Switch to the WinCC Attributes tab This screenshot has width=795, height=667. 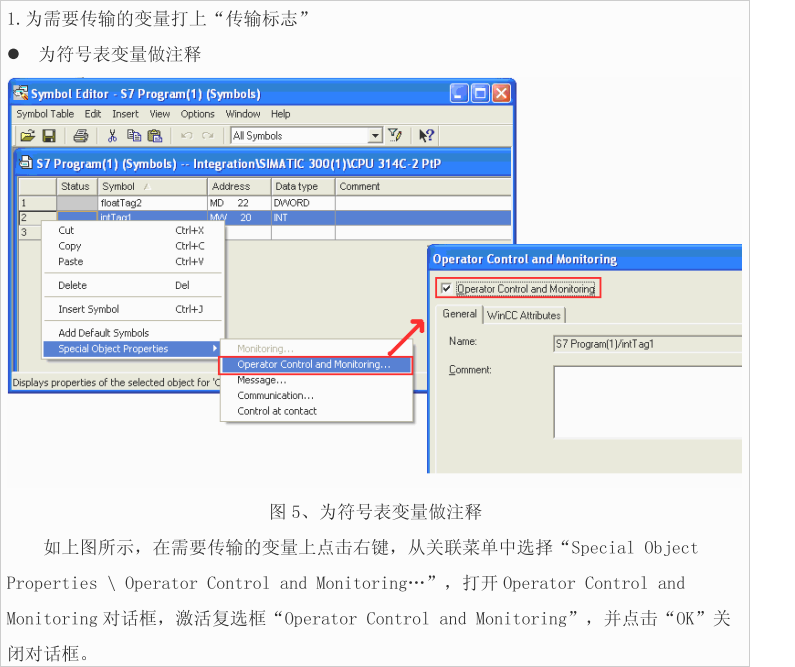point(524,315)
